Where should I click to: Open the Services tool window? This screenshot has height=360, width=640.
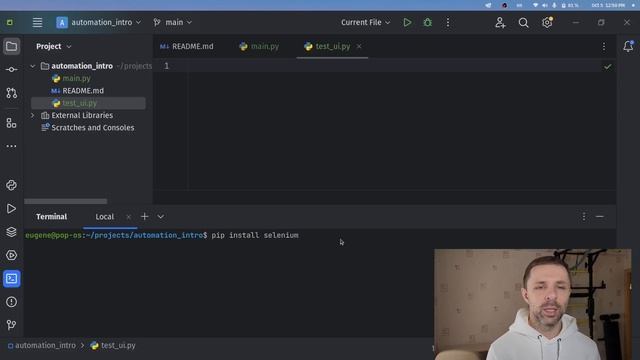point(11,255)
